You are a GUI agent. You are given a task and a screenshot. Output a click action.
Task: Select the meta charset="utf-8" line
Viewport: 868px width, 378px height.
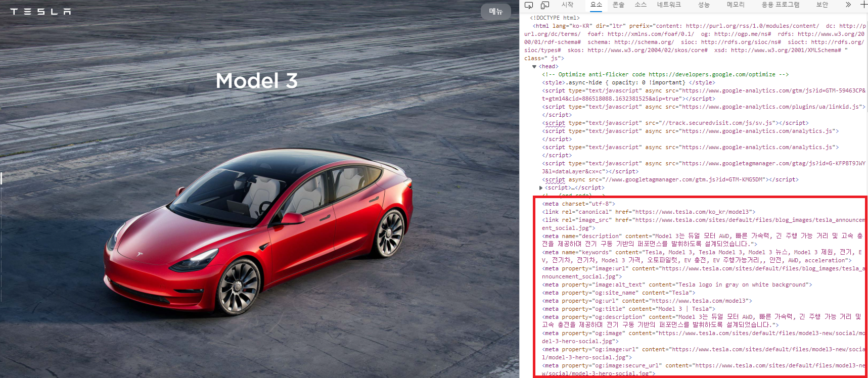point(578,204)
